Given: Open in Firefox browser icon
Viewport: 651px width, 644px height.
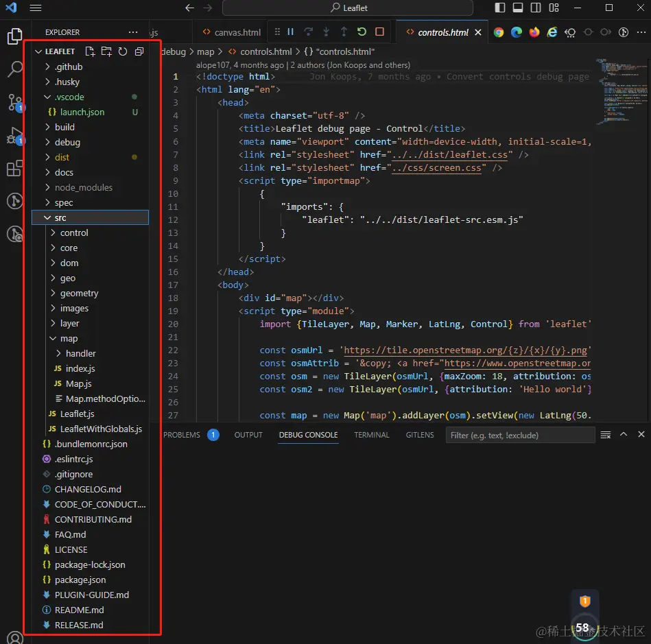Looking at the screenshot, I should tap(534, 32).
